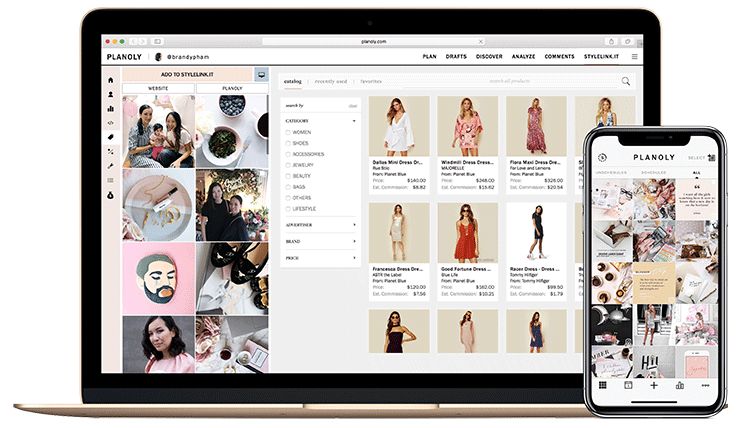This screenshot has width=738, height=428.
Task: Tap the plus add icon in the phone bottom bar
Action: pyautogui.click(x=654, y=385)
